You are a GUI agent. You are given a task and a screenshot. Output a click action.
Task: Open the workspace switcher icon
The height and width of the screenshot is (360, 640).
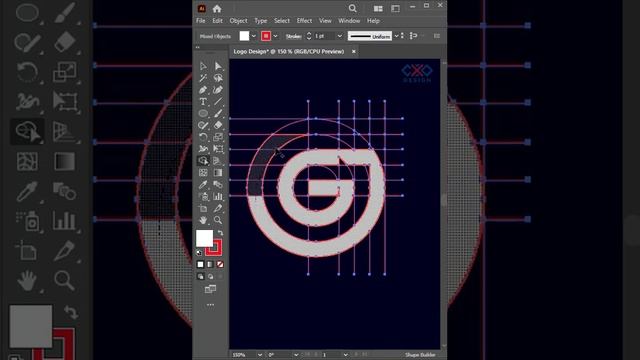tap(395, 9)
